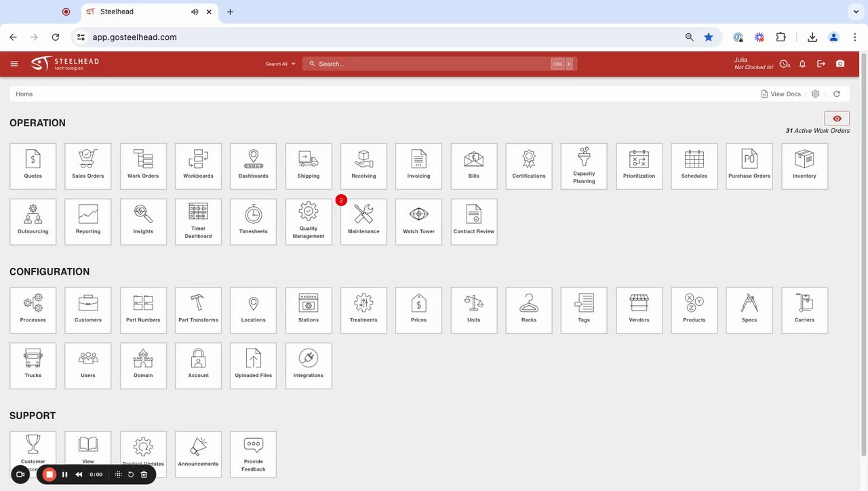Screen dimensions: 868x491
Task: Open the Stations tile
Action: (309, 310)
